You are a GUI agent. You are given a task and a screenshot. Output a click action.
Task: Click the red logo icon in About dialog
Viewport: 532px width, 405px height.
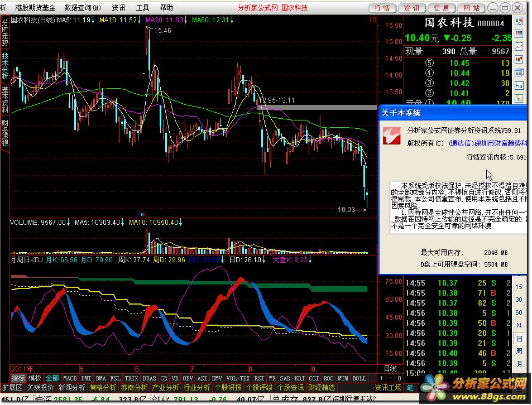click(x=391, y=136)
